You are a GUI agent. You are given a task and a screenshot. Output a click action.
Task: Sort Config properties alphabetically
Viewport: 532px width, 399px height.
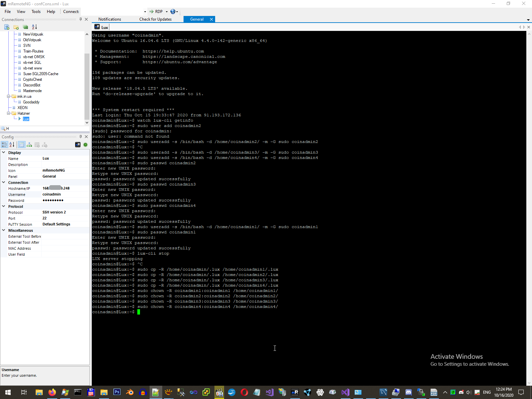pyautogui.click(x=12, y=145)
